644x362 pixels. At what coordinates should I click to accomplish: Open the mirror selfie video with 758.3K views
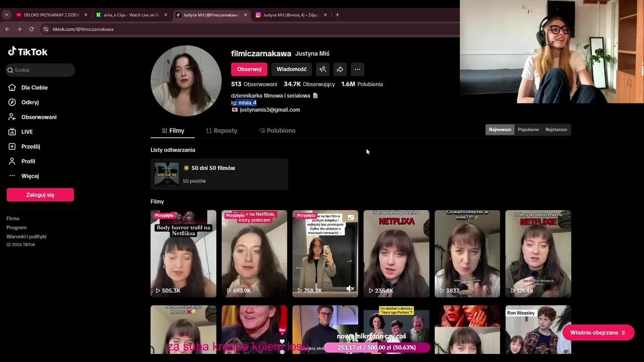325,253
